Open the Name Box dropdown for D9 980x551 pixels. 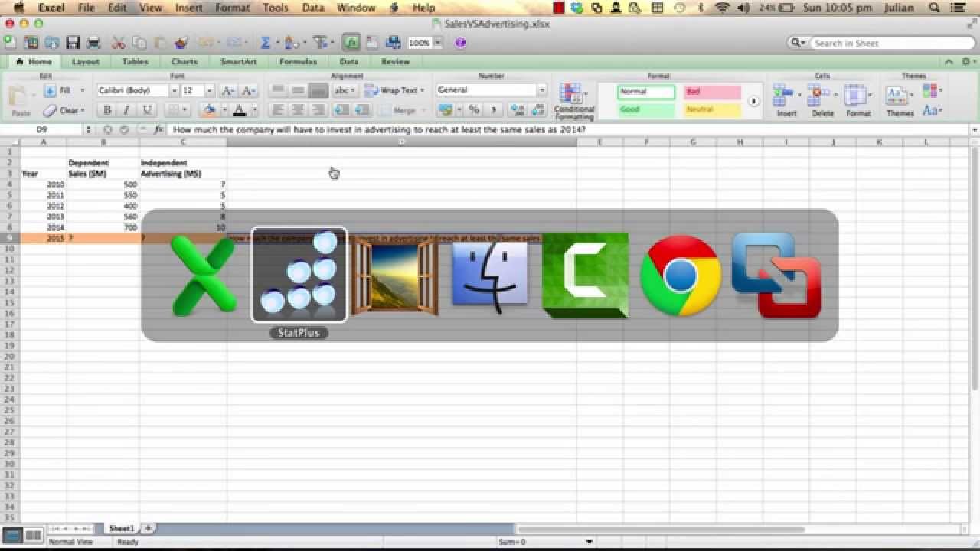point(89,129)
